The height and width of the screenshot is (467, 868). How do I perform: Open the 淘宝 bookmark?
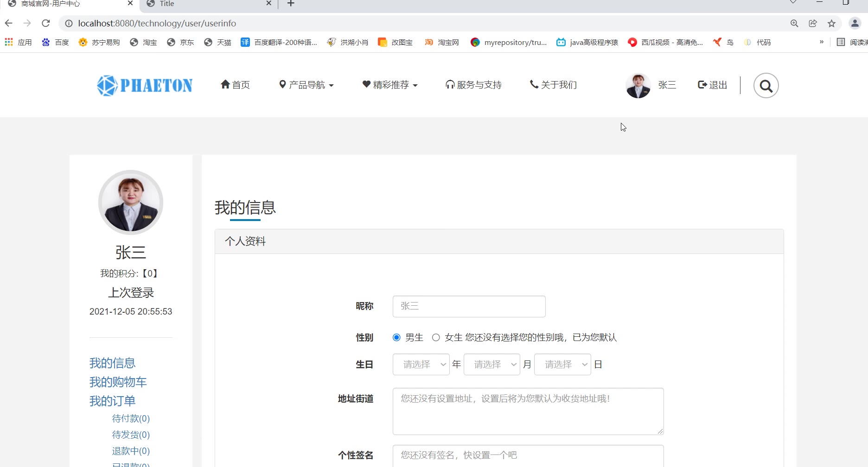pos(143,42)
